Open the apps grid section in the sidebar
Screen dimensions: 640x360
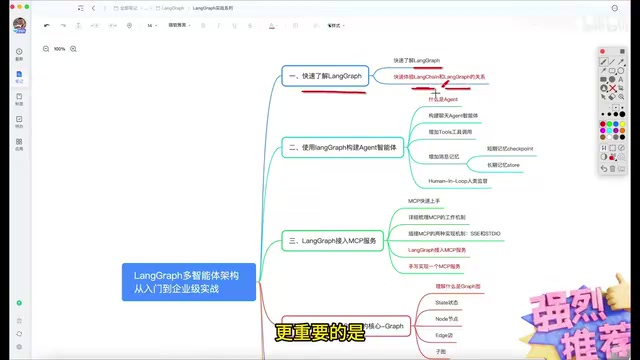tap(19, 144)
